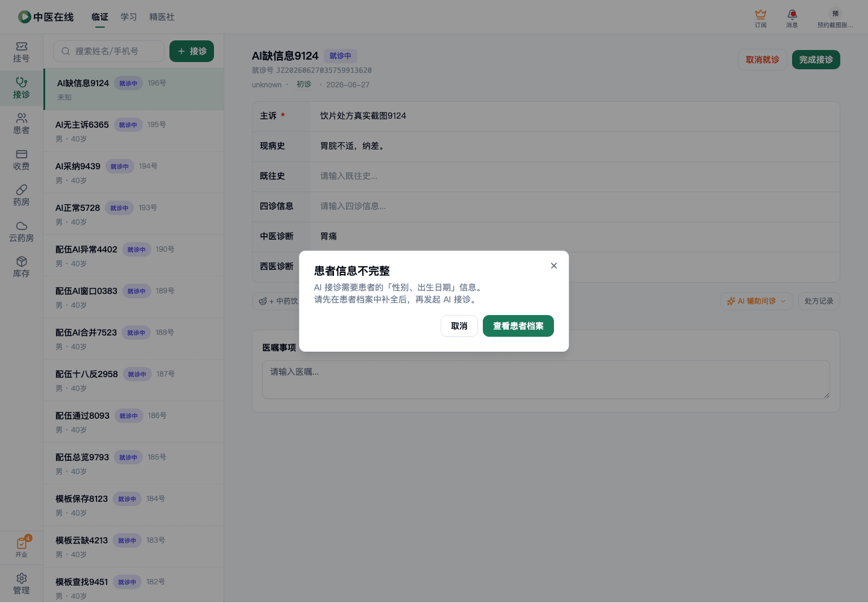Open 患者 in the sidebar
This screenshot has width=868, height=603.
pos(22,124)
